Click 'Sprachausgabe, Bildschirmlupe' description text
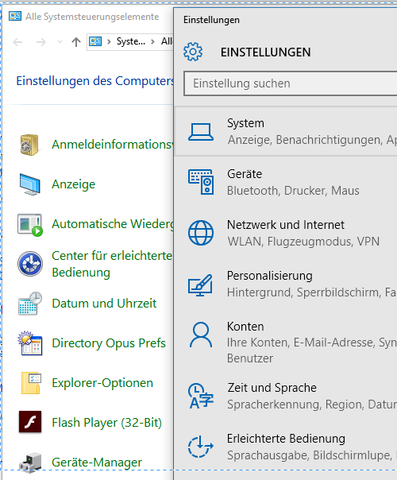This screenshot has width=397, height=480. coord(309,455)
